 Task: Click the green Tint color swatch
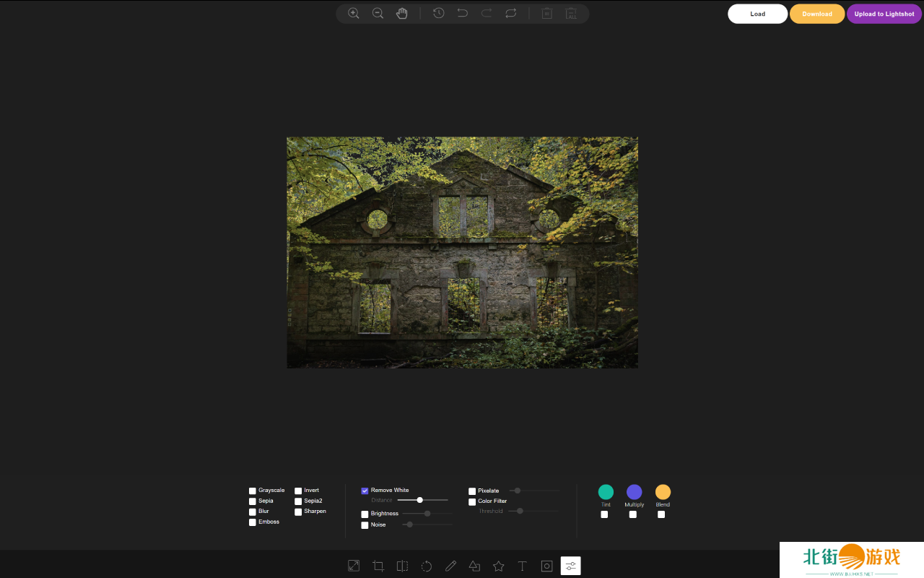(x=606, y=492)
